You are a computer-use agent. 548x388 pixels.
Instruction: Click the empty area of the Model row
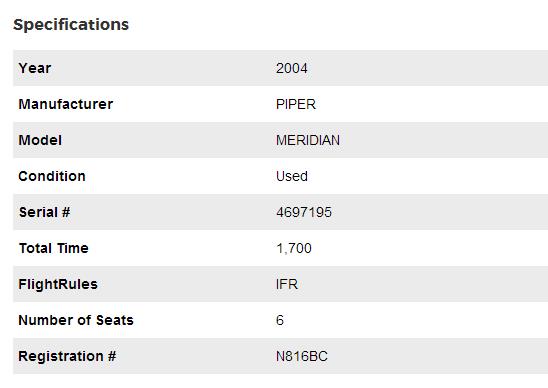[444, 140]
